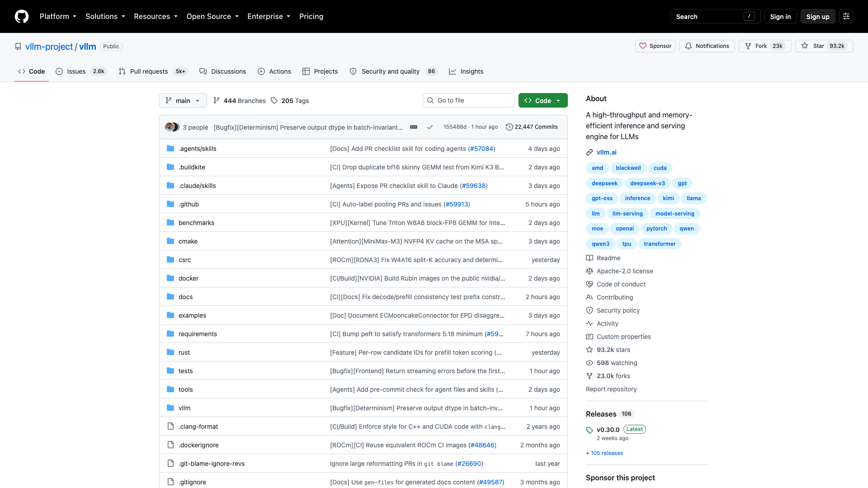Open the license scale icon
Screen dimensions: 868x488
(590, 271)
